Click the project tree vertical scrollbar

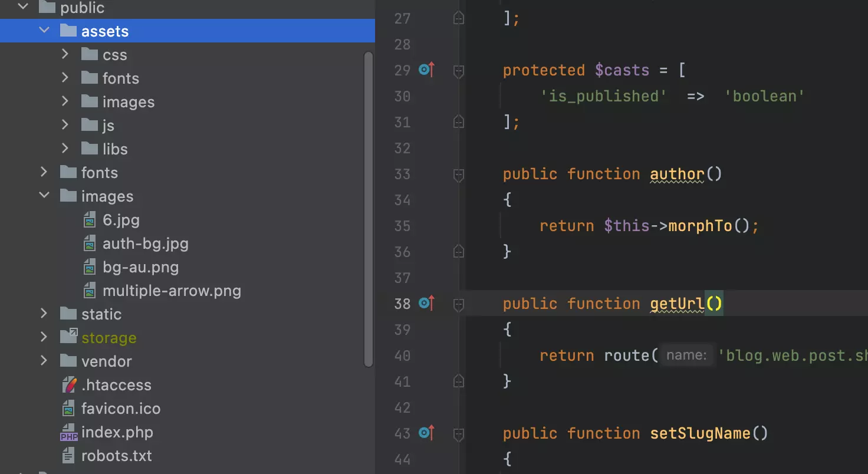click(x=369, y=209)
